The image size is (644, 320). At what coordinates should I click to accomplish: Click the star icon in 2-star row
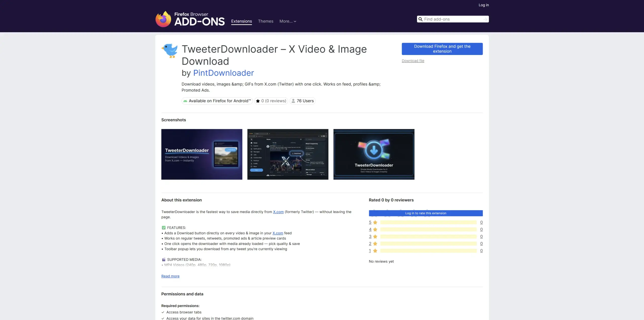(375, 244)
